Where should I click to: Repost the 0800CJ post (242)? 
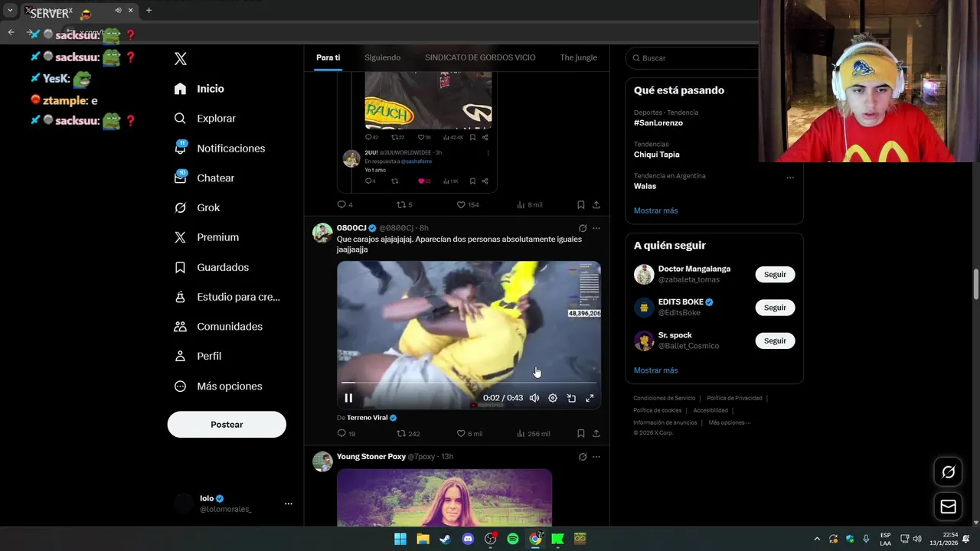coord(408,434)
